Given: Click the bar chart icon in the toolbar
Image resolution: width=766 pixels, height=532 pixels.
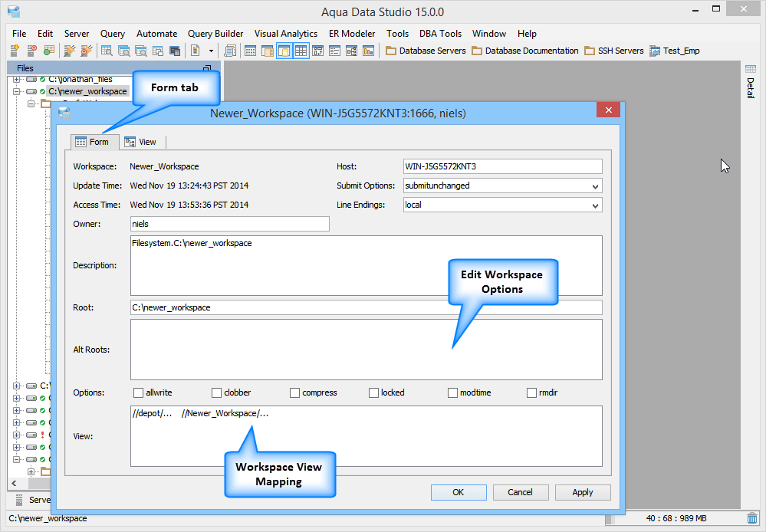Looking at the screenshot, I should tap(368, 51).
